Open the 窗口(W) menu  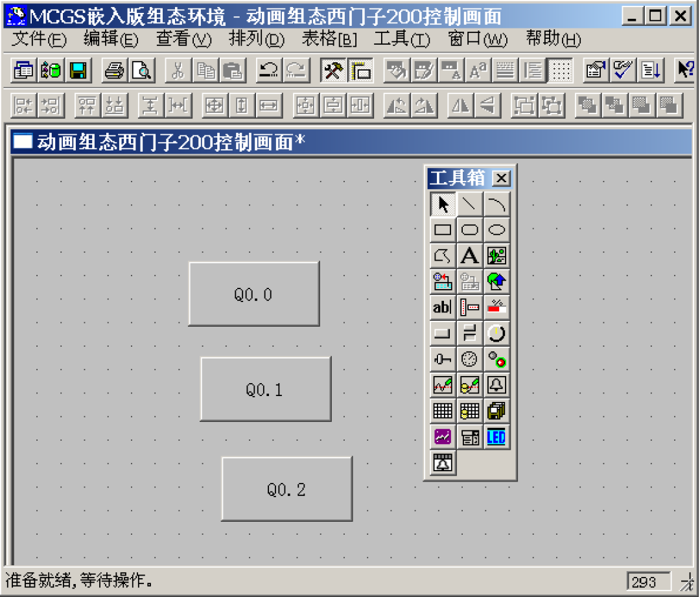click(x=478, y=39)
